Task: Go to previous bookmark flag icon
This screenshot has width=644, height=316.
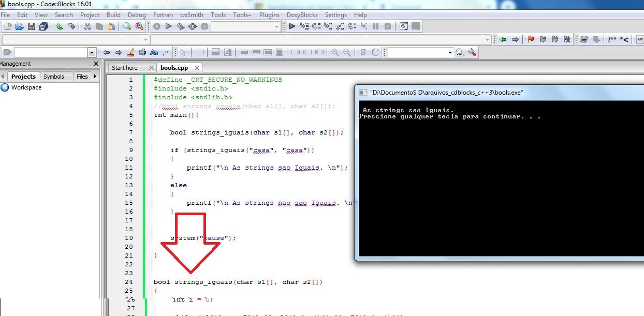Action: (543, 39)
